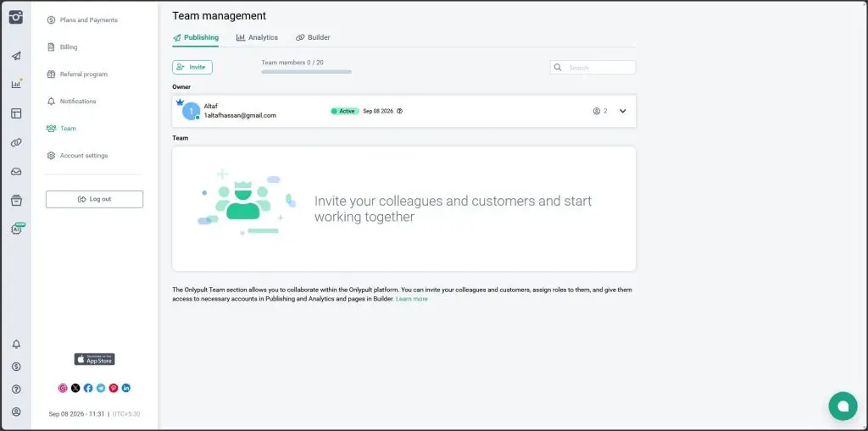
Task: Click the team illustration graphic
Action: [x=247, y=202]
